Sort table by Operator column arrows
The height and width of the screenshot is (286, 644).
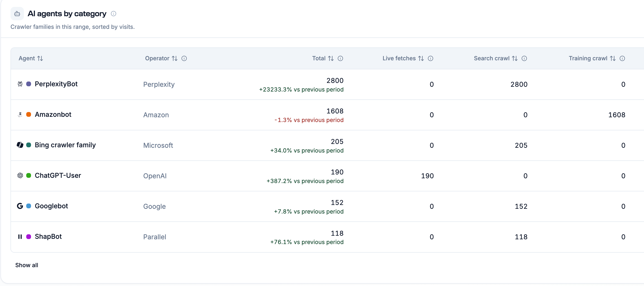pyautogui.click(x=175, y=58)
